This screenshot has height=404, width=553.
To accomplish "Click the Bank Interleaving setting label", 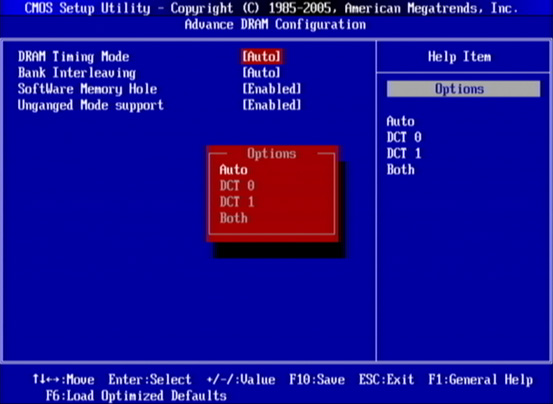I will (77, 73).
